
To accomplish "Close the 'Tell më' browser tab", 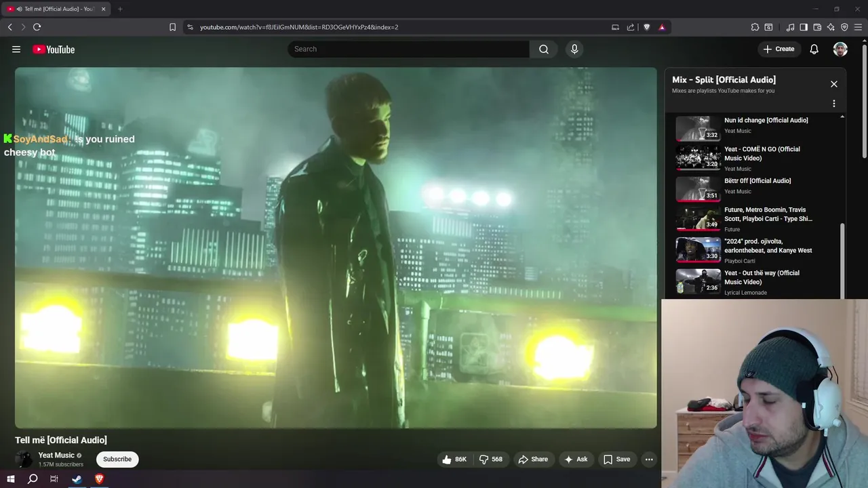I will (x=103, y=9).
